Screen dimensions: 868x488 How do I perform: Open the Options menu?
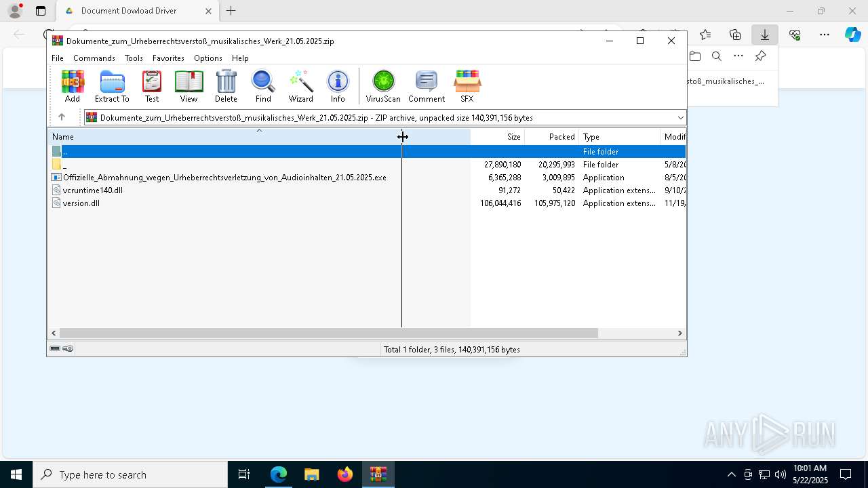tap(208, 58)
